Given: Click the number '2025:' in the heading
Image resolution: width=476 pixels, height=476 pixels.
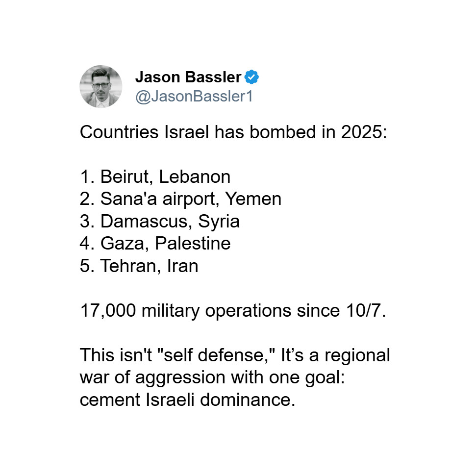Looking at the screenshot, I should 364,132.
